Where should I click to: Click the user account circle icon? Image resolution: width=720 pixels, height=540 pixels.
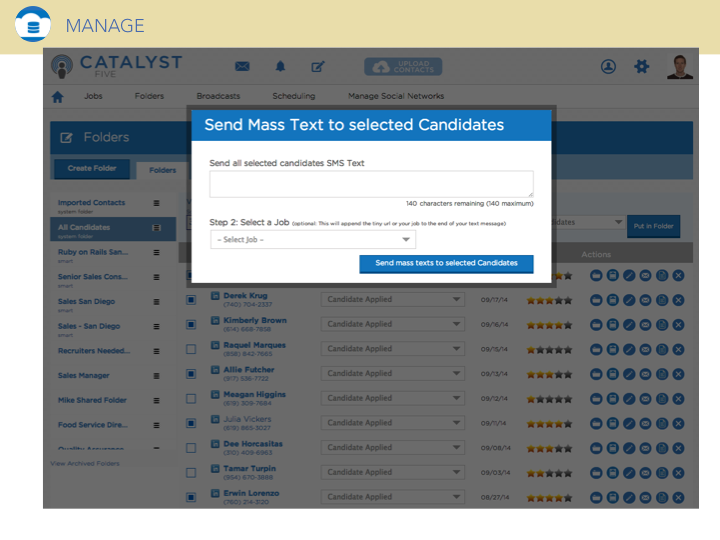pos(608,67)
